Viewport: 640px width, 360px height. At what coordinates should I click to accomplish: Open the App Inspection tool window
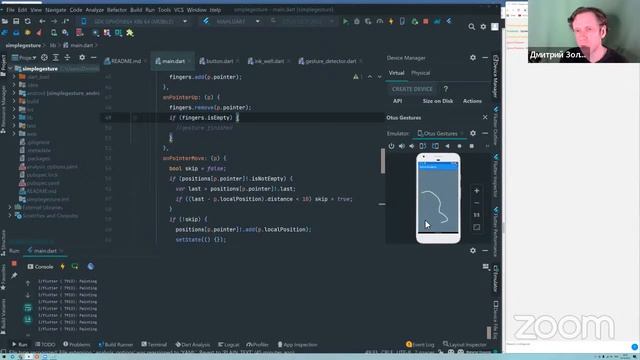(x=297, y=344)
